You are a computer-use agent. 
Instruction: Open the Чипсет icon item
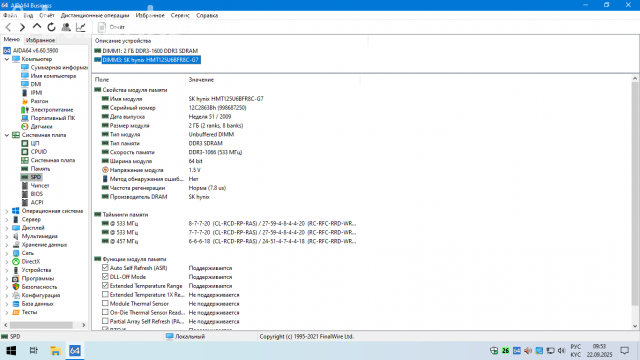pyautogui.click(x=25, y=186)
